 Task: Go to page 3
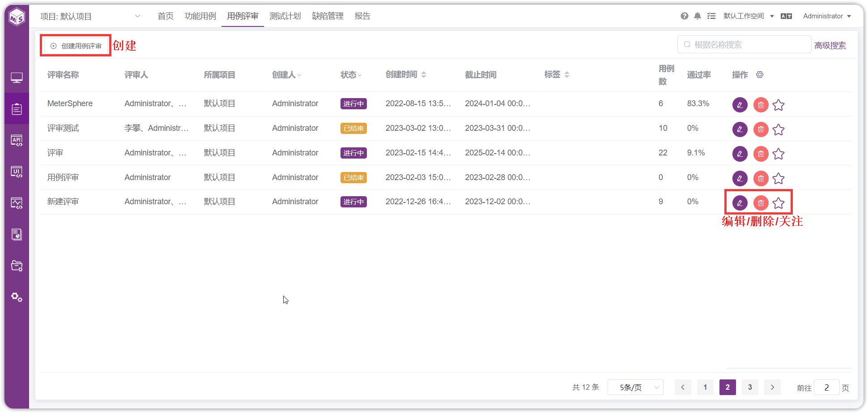coord(750,387)
